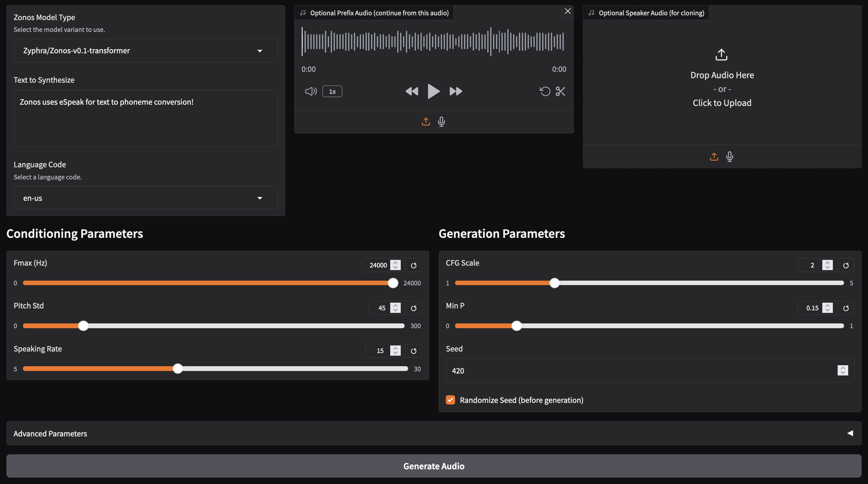Click the Pitch Std slider handle
Viewport: 868px width, 484px height.
[x=83, y=326]
